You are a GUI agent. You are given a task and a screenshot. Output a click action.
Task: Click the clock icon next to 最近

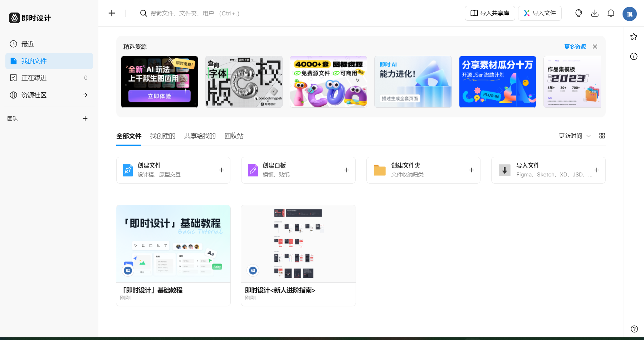coord(13,44)
